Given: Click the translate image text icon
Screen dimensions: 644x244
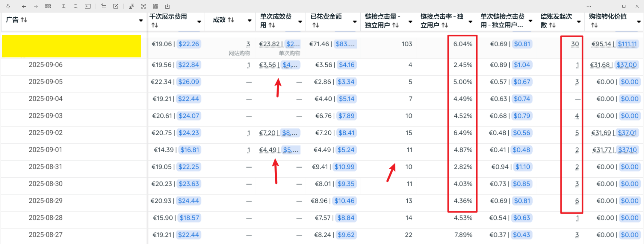Looking at the screenshot, I should tap(131, 6).
